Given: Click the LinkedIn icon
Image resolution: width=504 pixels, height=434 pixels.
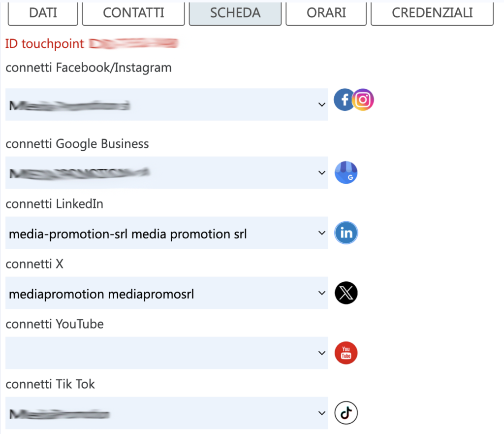Looking at the screenshot, I should [x=346, y=233].
